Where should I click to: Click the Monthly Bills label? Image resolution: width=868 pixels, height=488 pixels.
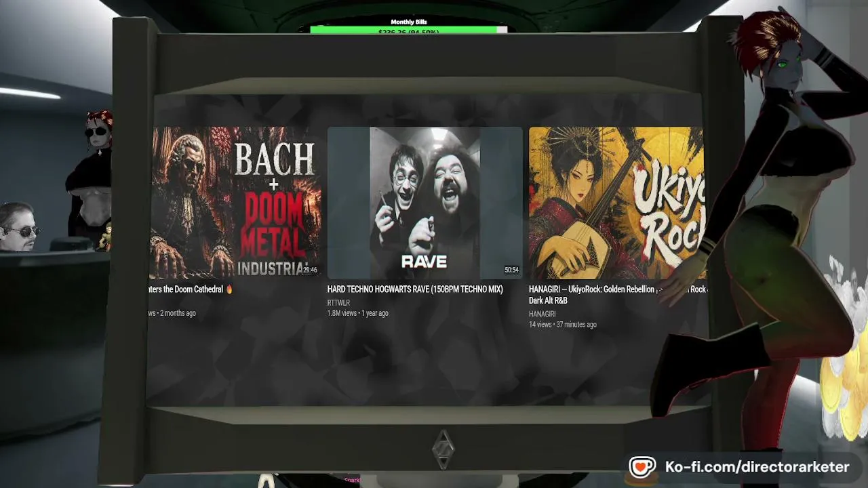coord(409,22)
